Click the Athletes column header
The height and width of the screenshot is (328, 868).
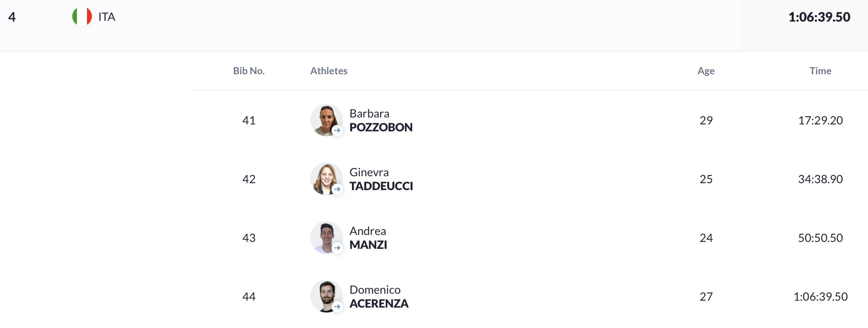coord(329,71)
